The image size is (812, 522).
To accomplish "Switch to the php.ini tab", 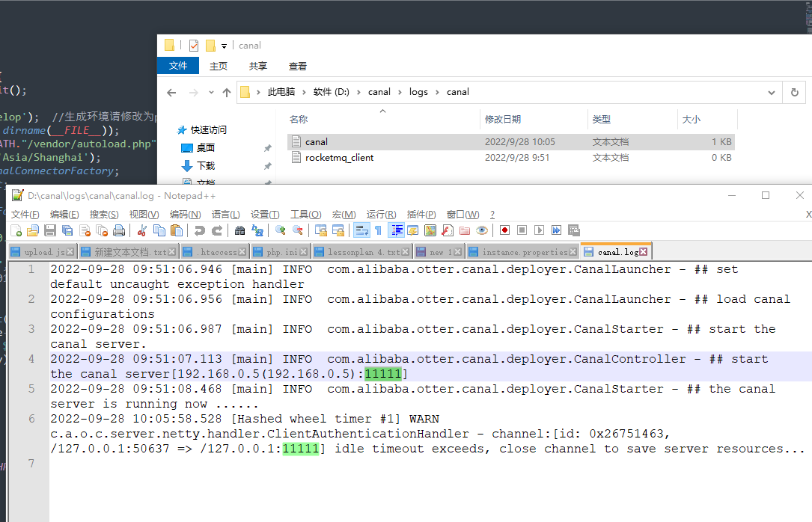I will (281, 252).
